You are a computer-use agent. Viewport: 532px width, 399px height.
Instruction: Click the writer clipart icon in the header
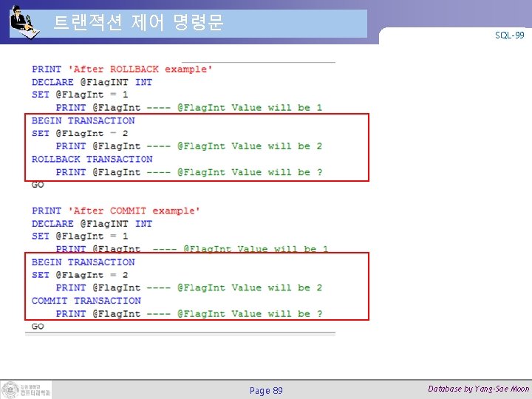point(24,22)
